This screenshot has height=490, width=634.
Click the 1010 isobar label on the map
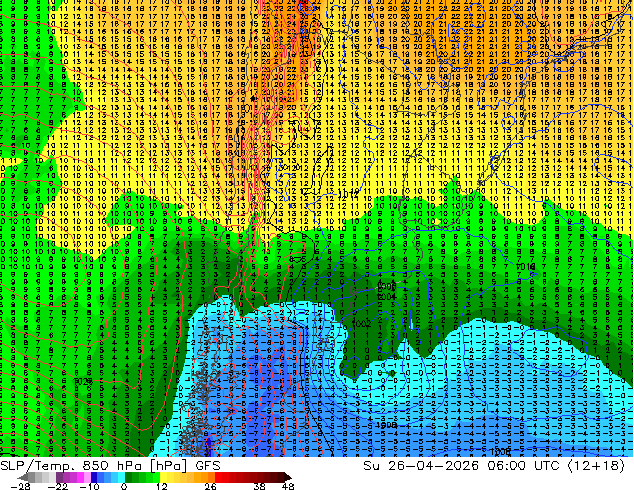526,266
